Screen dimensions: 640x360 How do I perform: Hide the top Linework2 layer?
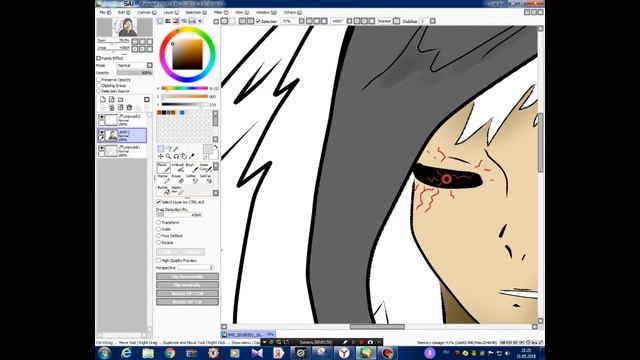(101, 117)
